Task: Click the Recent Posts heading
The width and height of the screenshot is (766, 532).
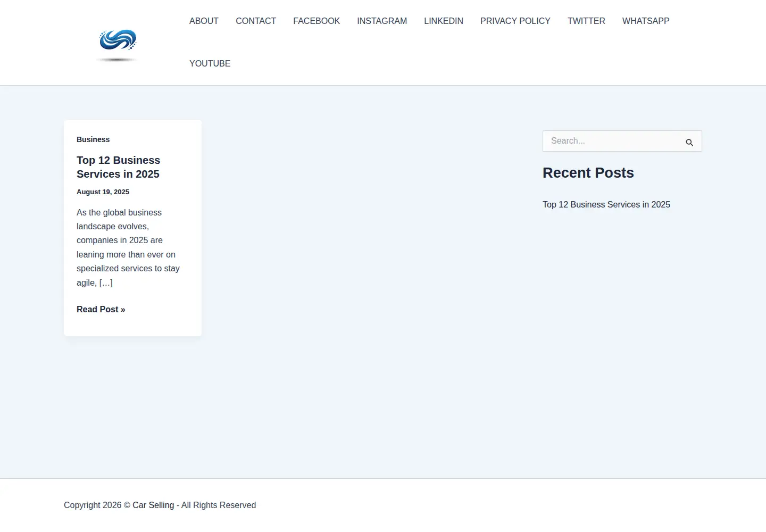Action: point(588,173)
